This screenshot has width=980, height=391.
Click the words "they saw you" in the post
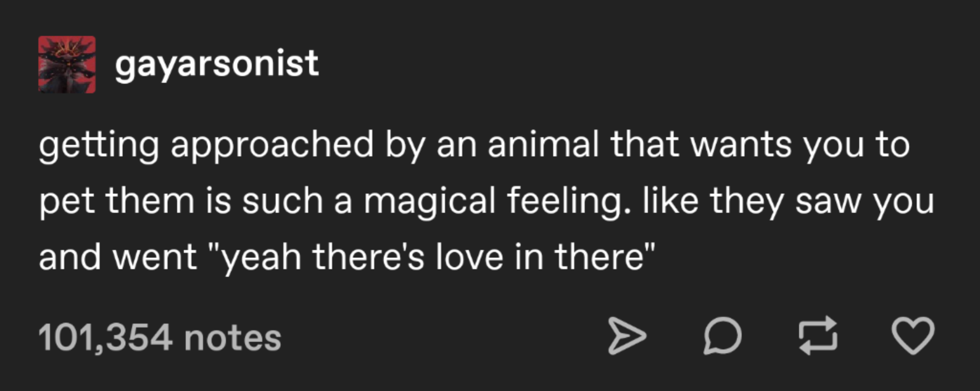tap(821, 201)
